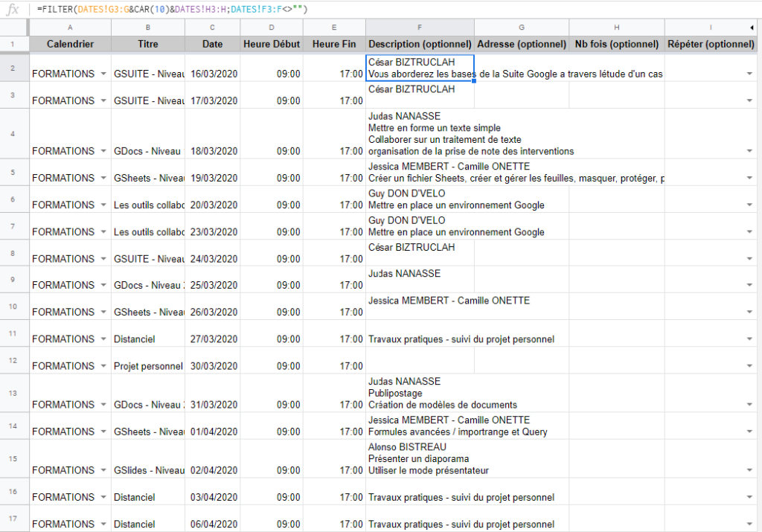Click the Adresse (optionnel) header cell

(522, 44)
